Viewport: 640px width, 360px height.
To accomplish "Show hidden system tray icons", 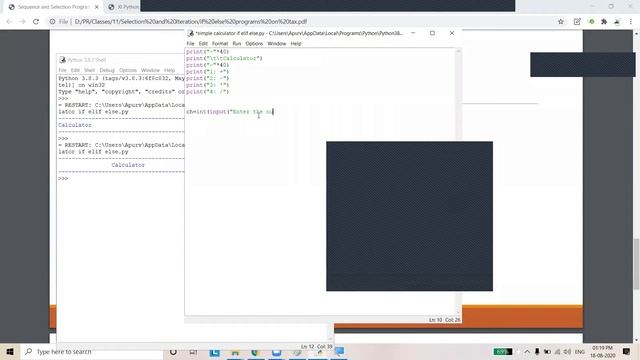I will point(527,351).
